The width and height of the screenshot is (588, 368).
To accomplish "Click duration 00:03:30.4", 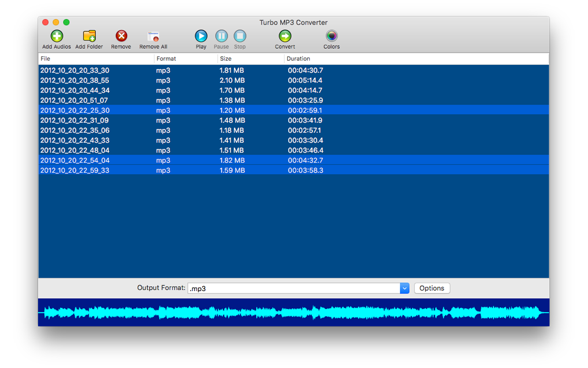I will [x=305, y=140].
